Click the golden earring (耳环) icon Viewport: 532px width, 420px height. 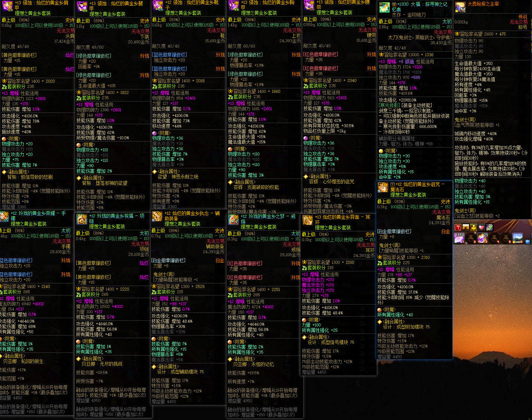tap(308, 220)
